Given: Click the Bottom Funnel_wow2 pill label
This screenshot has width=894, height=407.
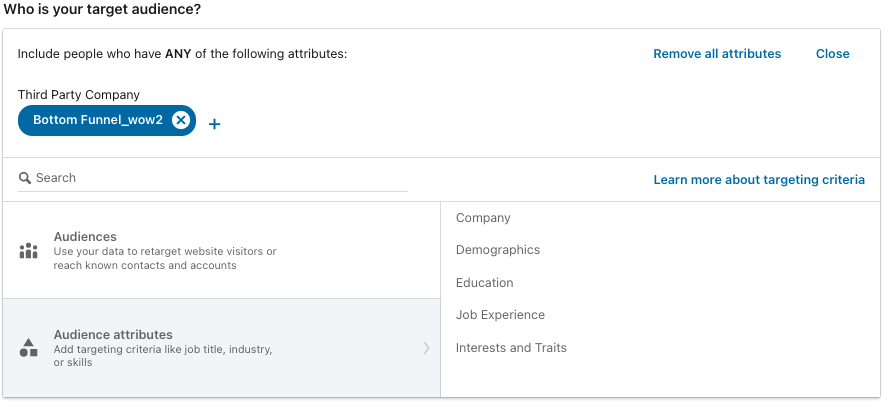Looking at the screenshot, I should (x=97, y=120).
